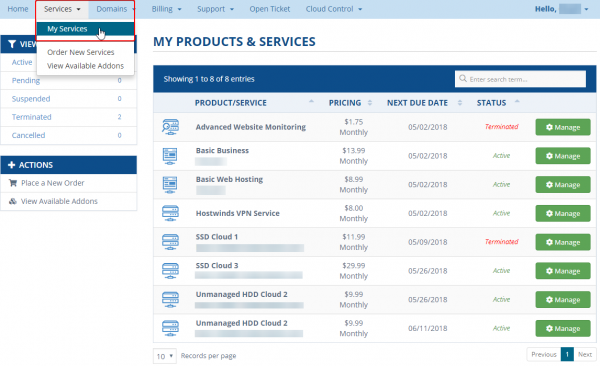This screenshot has width=600, height=366.
Task: Click the Advanced Website Monitoring service icon
Action: (x=170, y=127)
